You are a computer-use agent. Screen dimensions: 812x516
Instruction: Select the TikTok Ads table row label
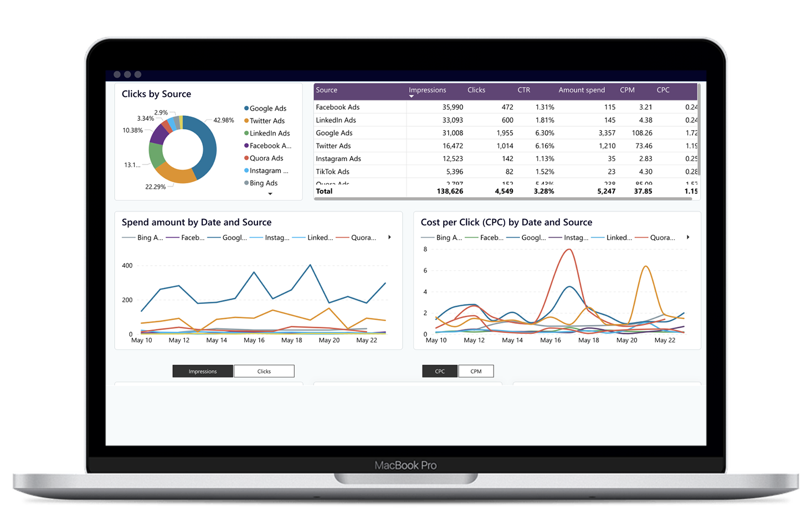[x=332, y=172]
